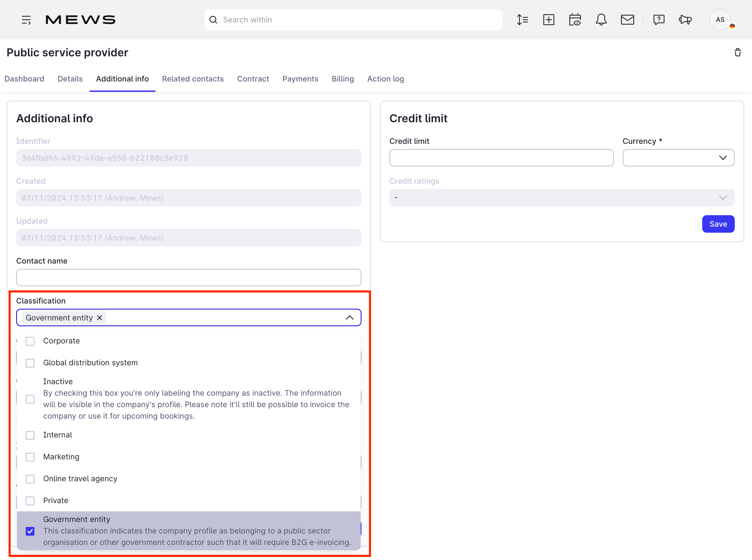
Task: Check the Marketing checkbox
Action: tap(30, 457)
